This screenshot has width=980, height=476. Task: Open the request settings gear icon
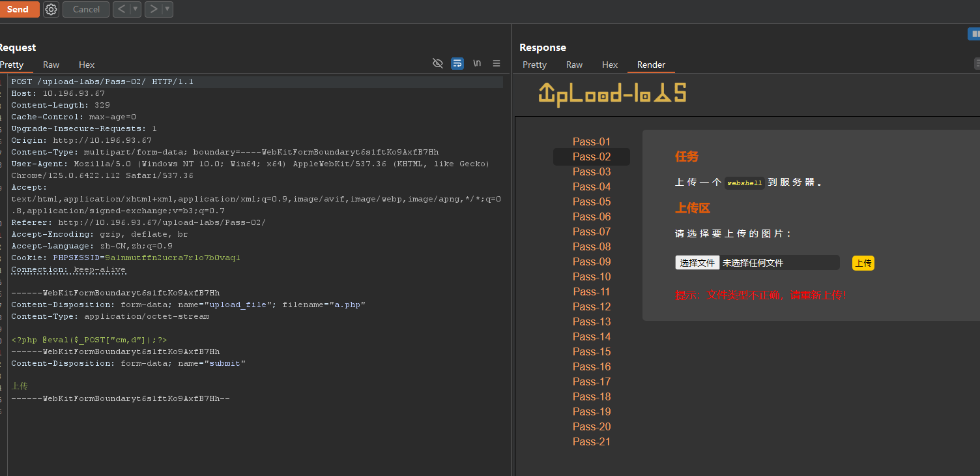(x=51, y=9)
